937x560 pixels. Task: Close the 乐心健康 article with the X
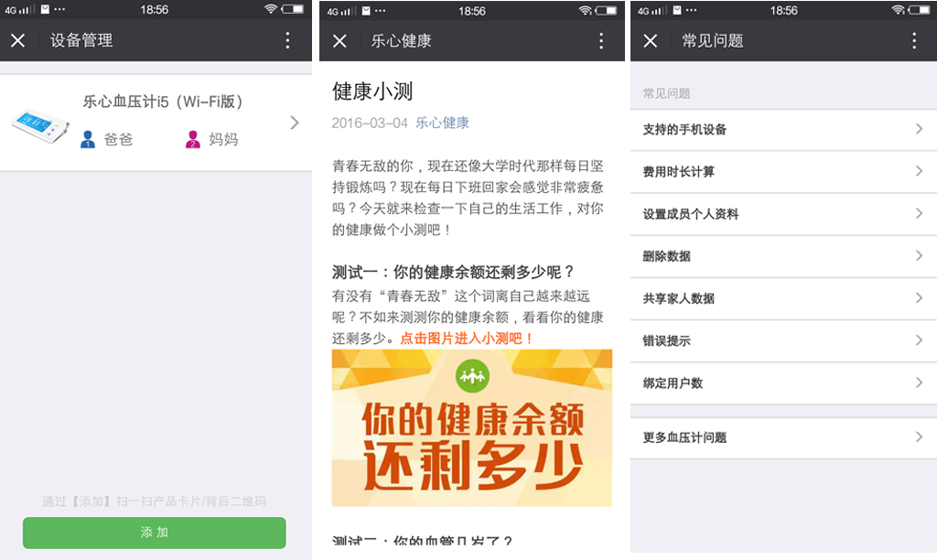339,40
